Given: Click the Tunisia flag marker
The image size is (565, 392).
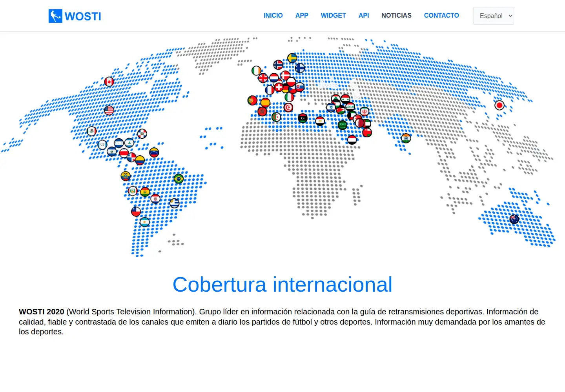Looking at the screenshot, I should point(288,107).
